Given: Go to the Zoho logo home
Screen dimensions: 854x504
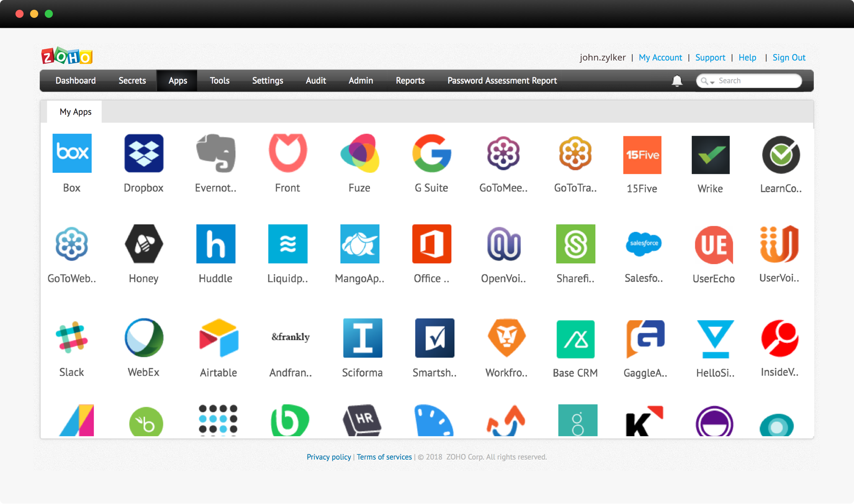Looking at the screenshot, I should (67, 56).
